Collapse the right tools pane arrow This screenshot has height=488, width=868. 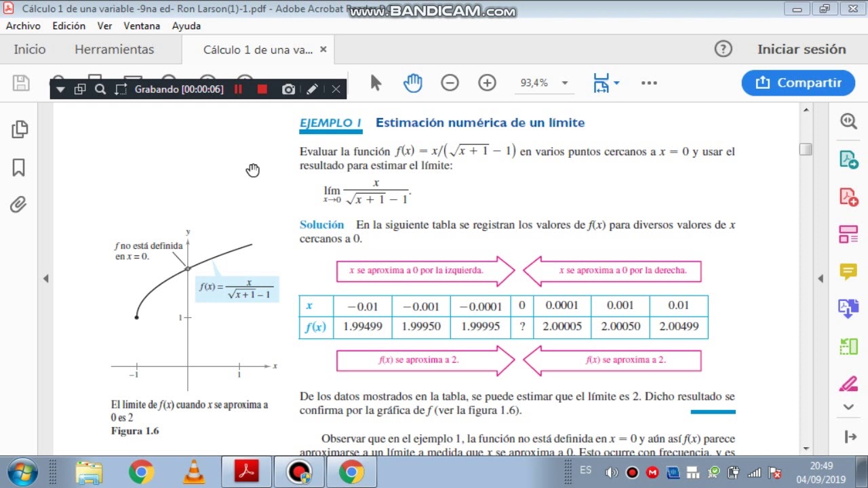pos(821,278)
